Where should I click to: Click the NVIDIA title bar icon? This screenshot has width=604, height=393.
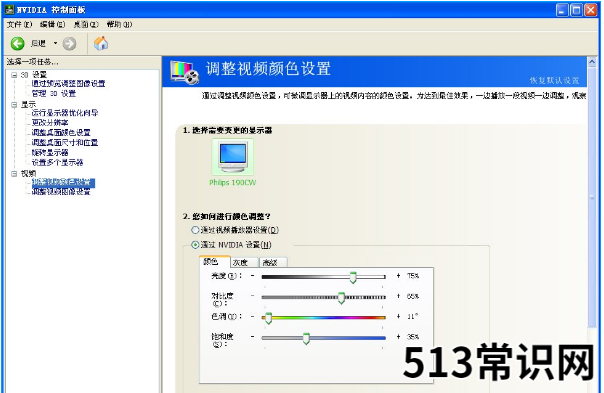pos(10,10)
